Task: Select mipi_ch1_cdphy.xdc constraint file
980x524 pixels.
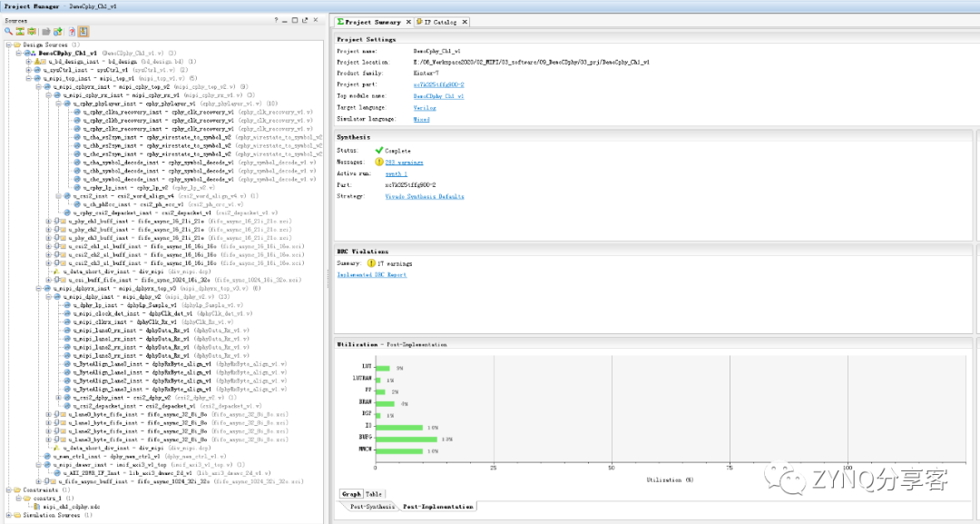Action: click(x=69, y=506)
